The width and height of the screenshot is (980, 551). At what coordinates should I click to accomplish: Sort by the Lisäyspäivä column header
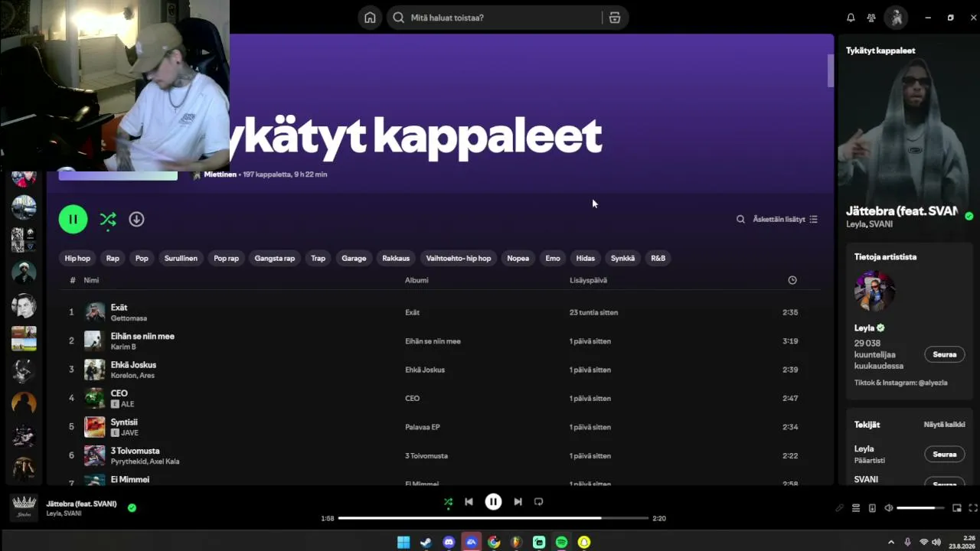(x=588, y=280)
